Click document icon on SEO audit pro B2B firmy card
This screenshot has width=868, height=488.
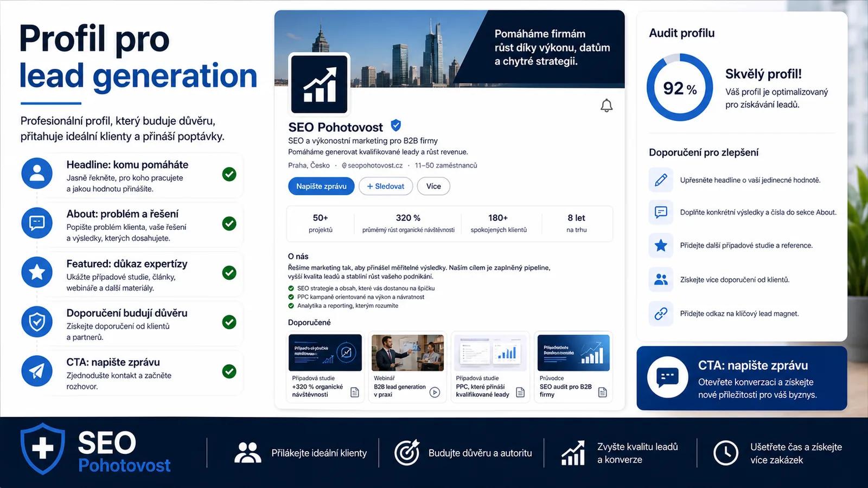click(x=602, y=392)
